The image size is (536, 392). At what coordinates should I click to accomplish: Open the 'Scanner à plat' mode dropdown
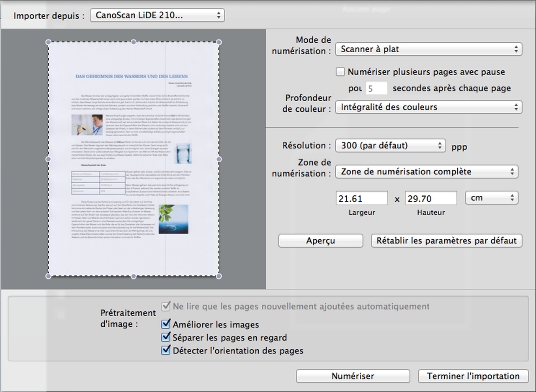point(428,49)
